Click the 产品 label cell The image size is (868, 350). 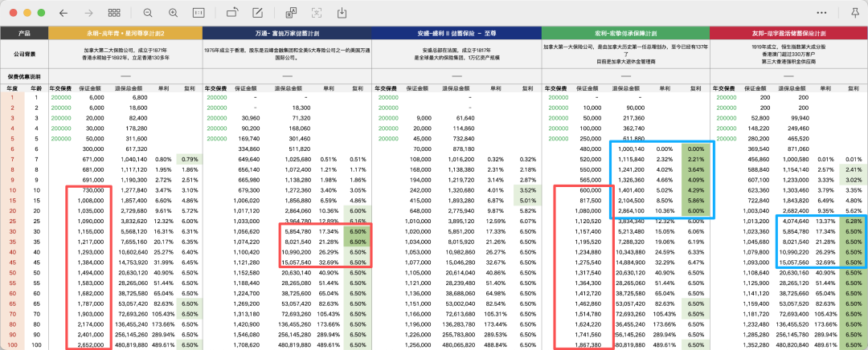click(24, 33)
